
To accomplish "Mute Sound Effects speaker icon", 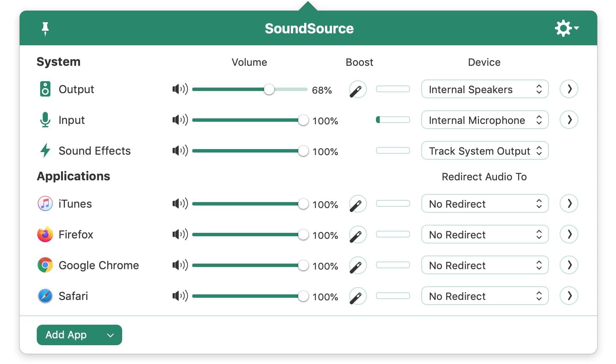I will click(180, 150).
